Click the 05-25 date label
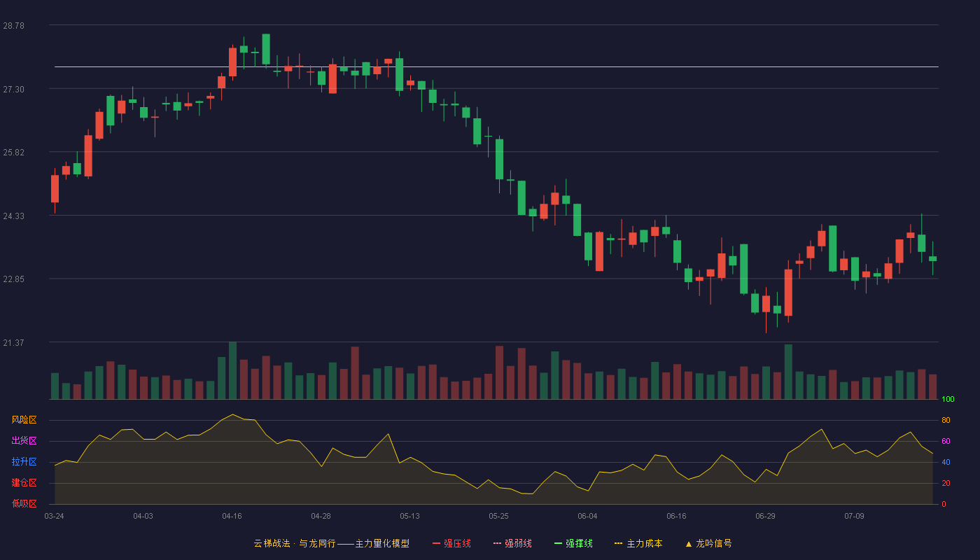 498,516
